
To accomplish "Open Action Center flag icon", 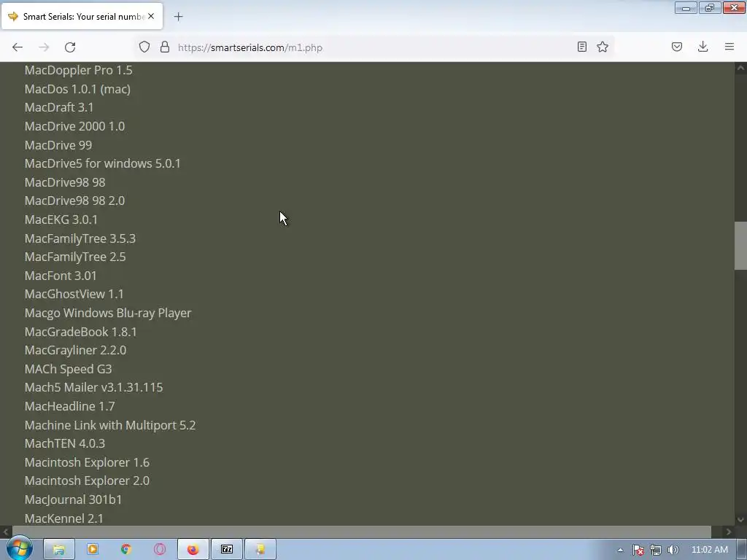I will point(638,550).
